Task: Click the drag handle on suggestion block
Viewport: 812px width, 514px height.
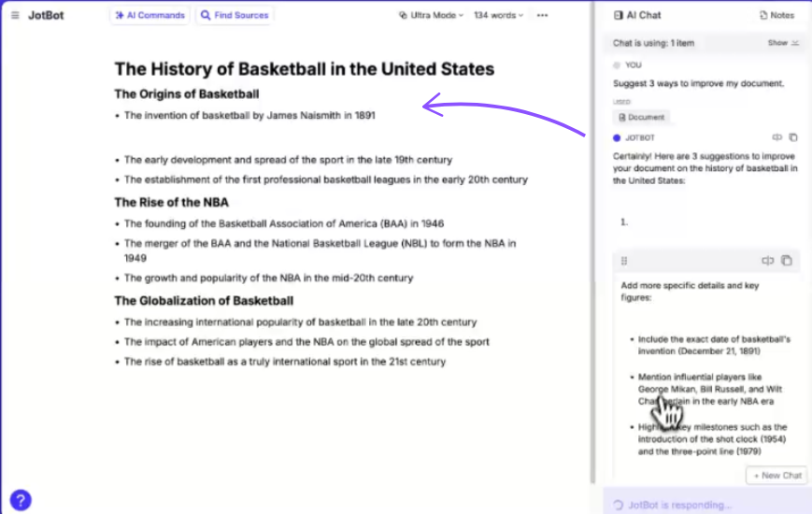Action: [624, 261]
